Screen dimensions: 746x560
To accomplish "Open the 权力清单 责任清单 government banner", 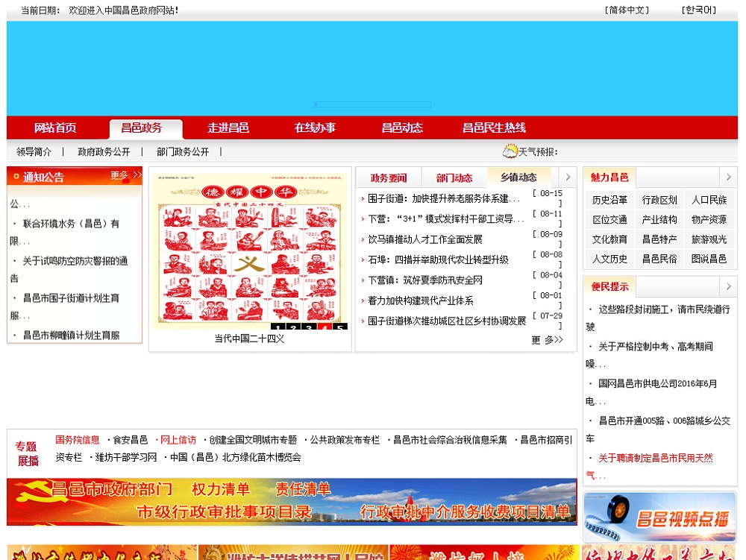I will click(x=292, y=502).
